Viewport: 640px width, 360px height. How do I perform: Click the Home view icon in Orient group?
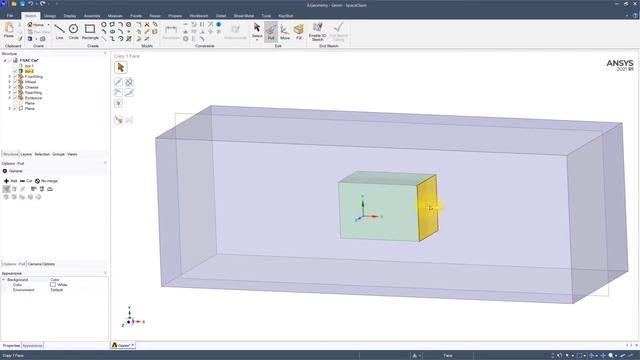(x=30, y=25)
